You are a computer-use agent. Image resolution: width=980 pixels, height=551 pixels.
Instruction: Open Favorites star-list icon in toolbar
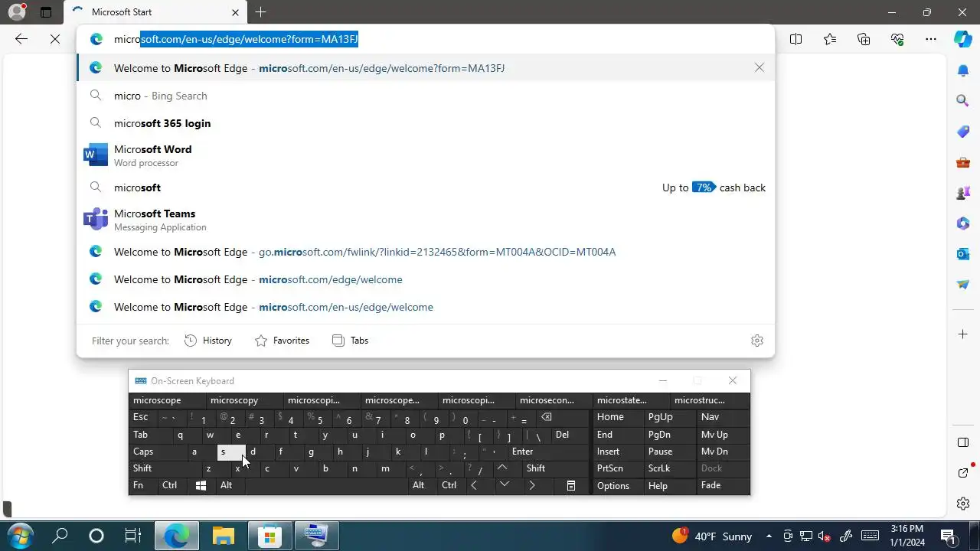click(830, 39)
